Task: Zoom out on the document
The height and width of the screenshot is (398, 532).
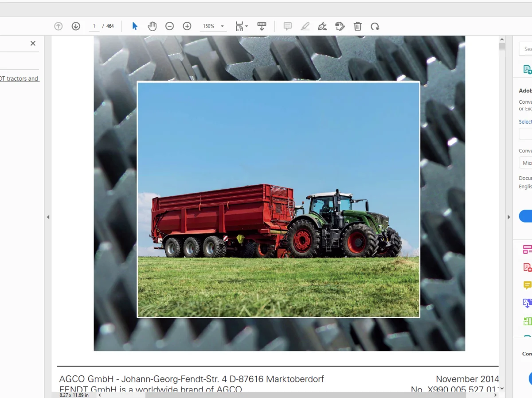Action: [x=169, y=26]
